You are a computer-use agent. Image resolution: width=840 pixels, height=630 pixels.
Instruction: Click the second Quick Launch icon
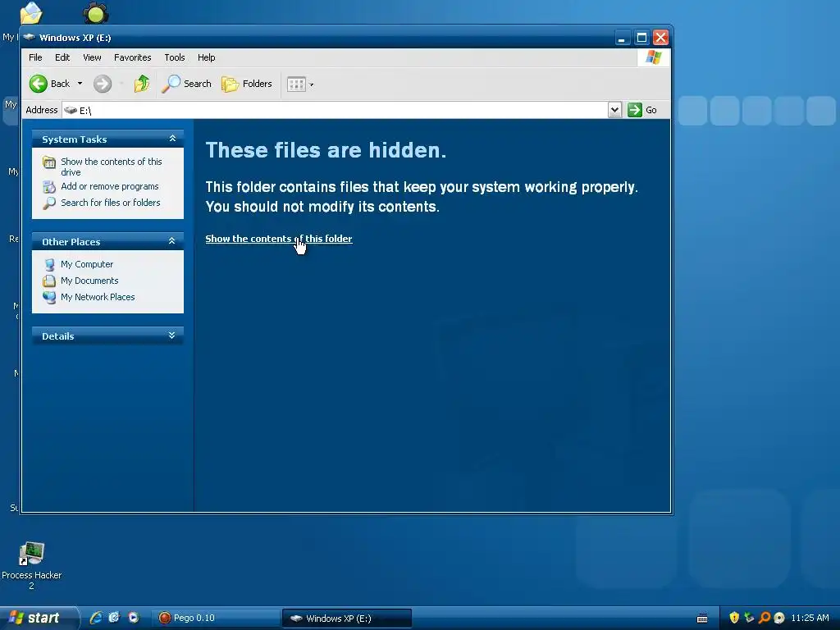point(114,619)
